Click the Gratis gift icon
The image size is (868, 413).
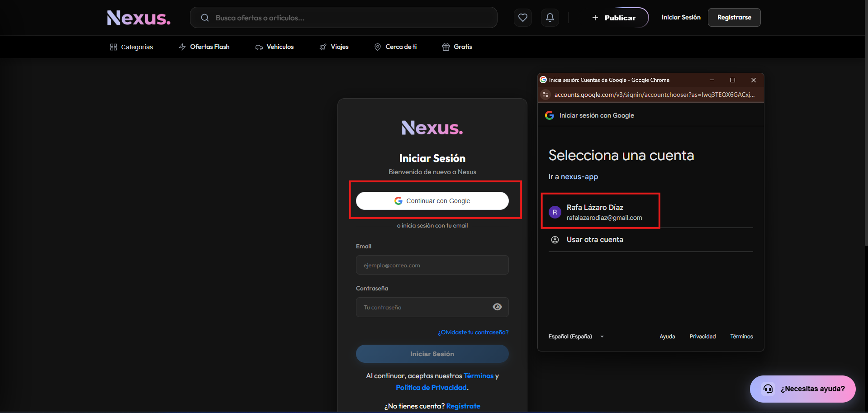[x=446, y=47]
